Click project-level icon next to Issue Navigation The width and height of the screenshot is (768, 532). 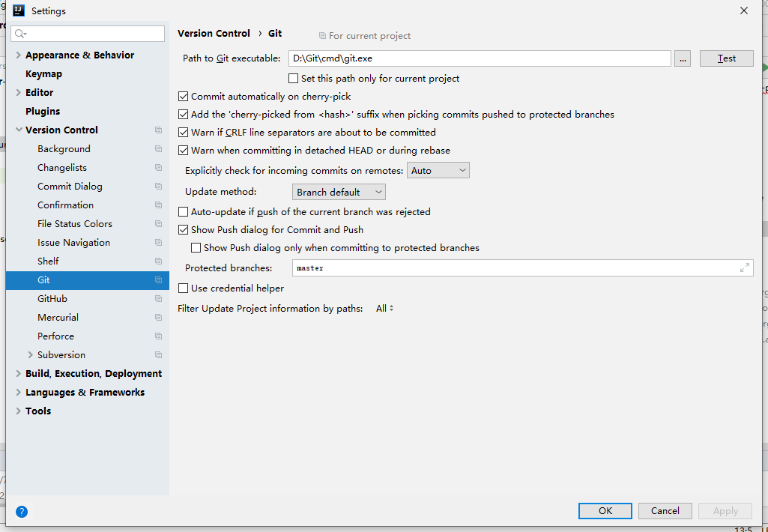point(158,243)
